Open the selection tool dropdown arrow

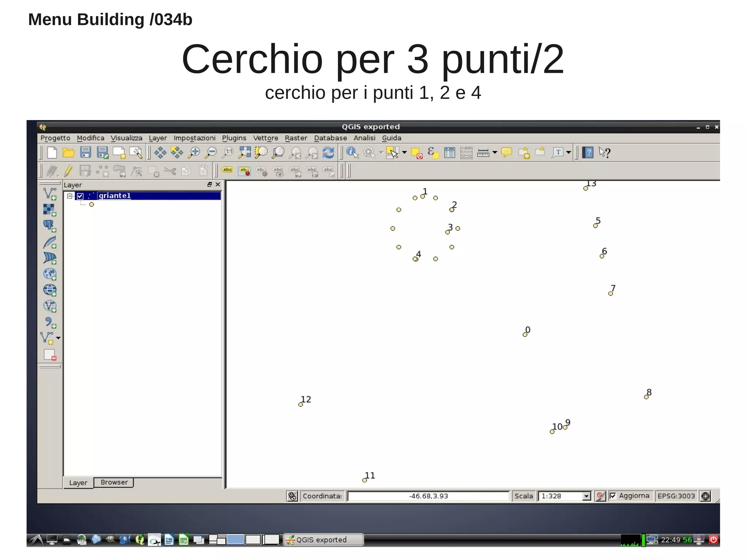(405, 152)
